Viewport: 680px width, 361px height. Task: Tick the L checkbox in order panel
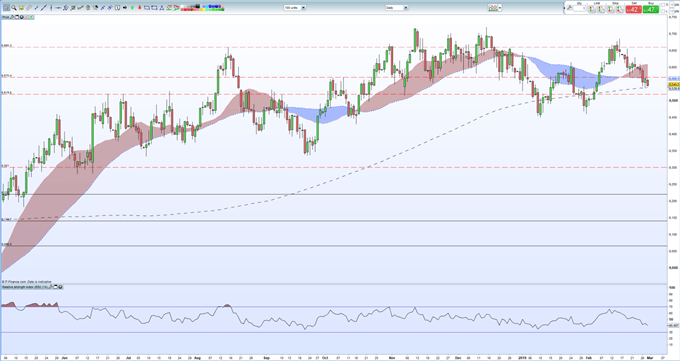pyautogui.click(x=663, y=11)
